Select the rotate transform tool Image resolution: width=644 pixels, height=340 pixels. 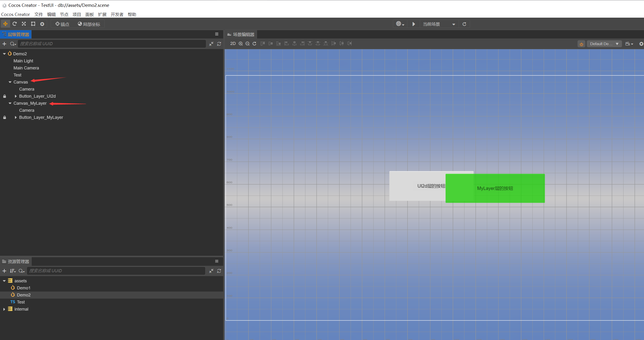15,24
